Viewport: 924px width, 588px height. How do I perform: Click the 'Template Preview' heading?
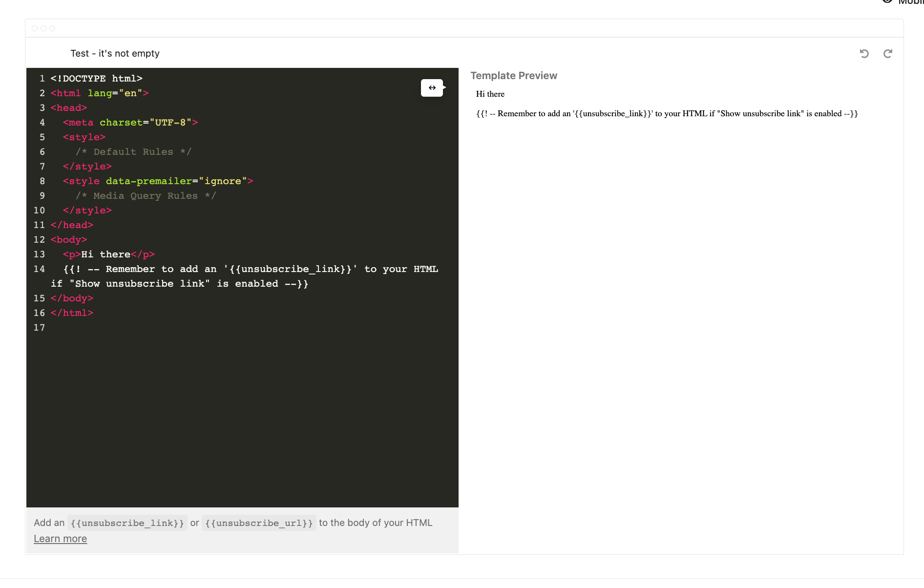coord(514,76)
